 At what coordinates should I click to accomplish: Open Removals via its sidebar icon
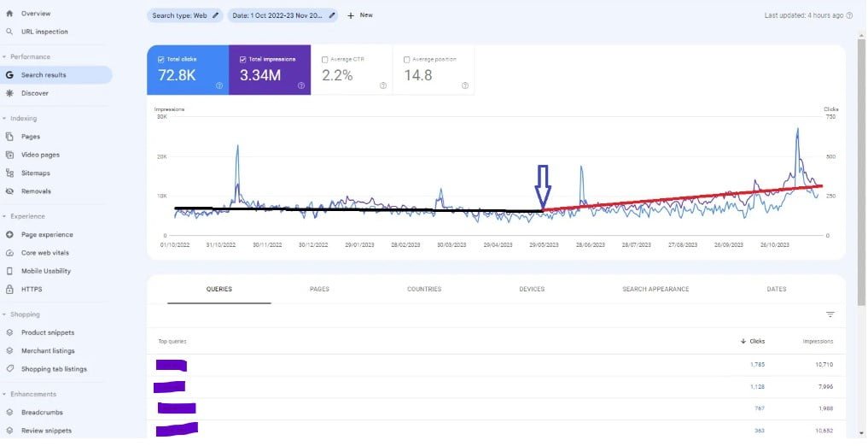coord(9,191)
